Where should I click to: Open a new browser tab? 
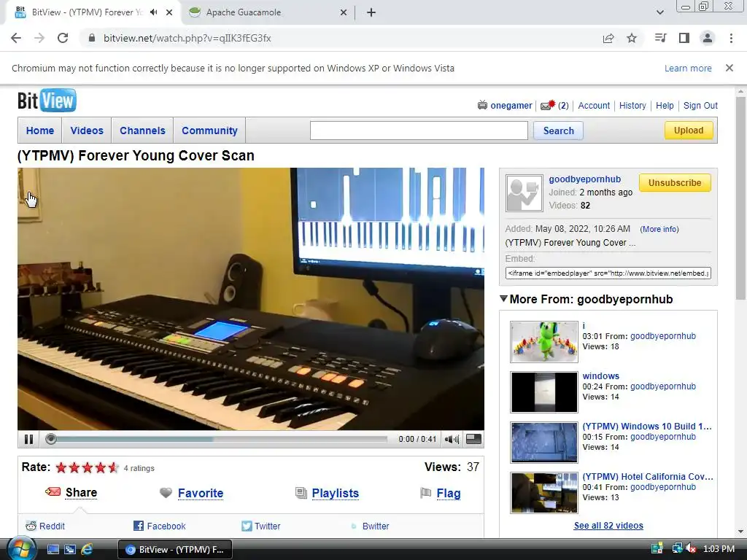[x=371, y=12]
